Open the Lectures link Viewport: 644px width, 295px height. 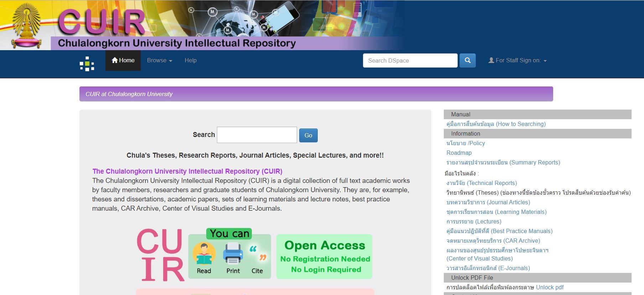(x=474, y=221)
